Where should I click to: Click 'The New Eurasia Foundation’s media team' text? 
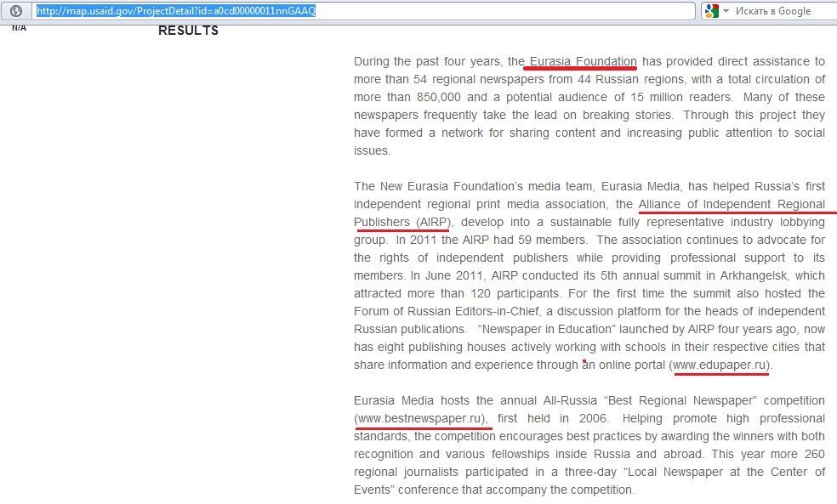pyautogui.click(x=473, y=186)
